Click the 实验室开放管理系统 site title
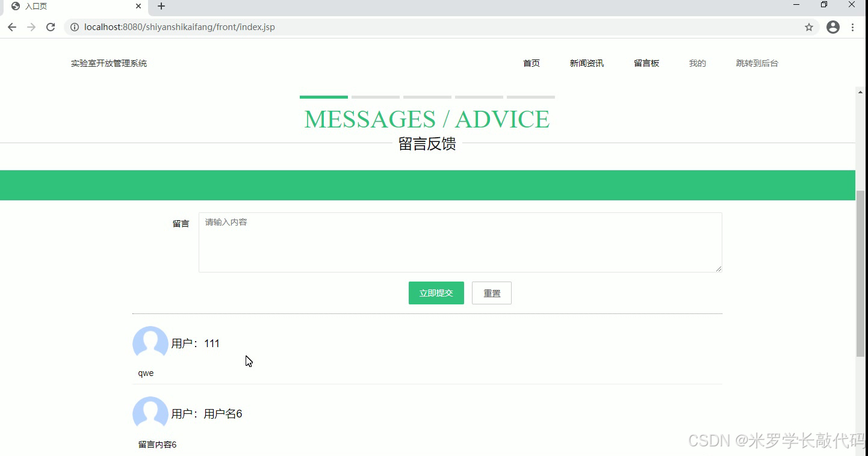The height and width of the screenshot is (456, 868). coord(108,63)
